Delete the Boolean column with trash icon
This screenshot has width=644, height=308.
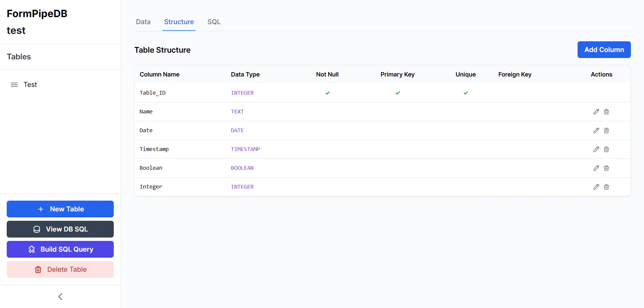click(x=606, y=168)
